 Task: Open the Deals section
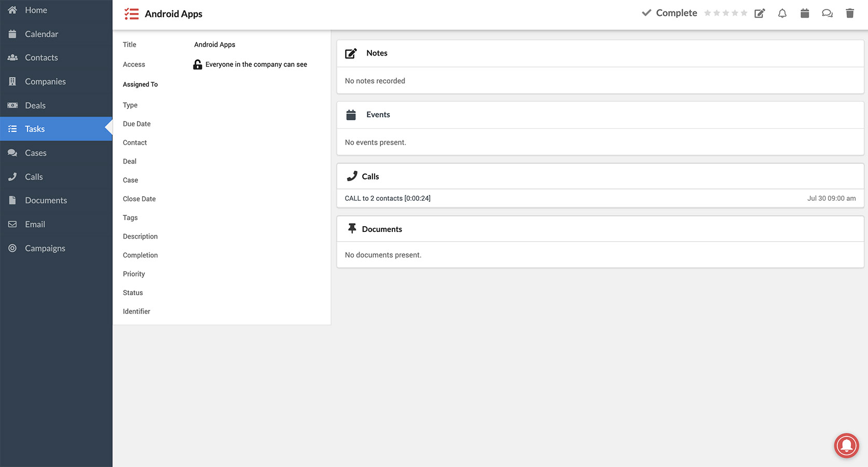pos(56,105)
